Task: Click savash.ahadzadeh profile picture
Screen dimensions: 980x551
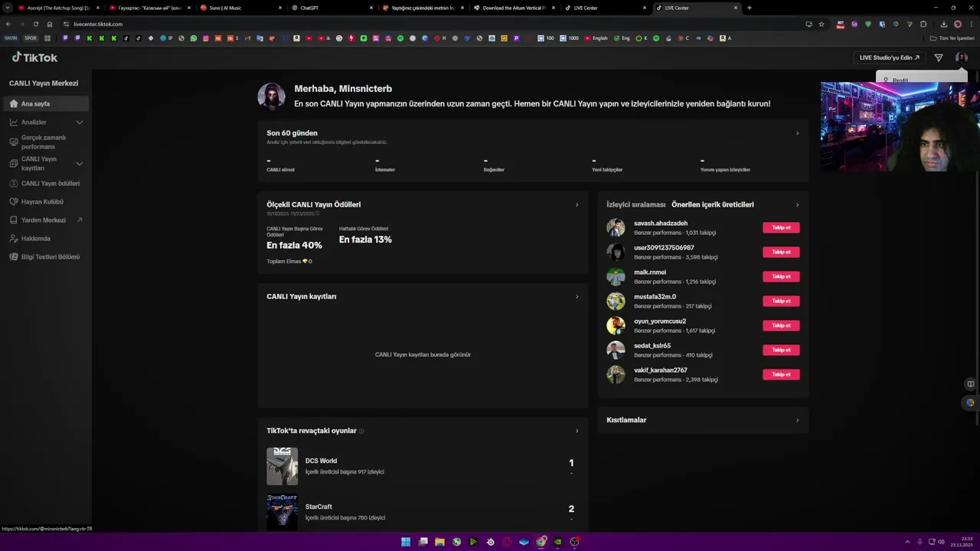Action: (616, 227)
